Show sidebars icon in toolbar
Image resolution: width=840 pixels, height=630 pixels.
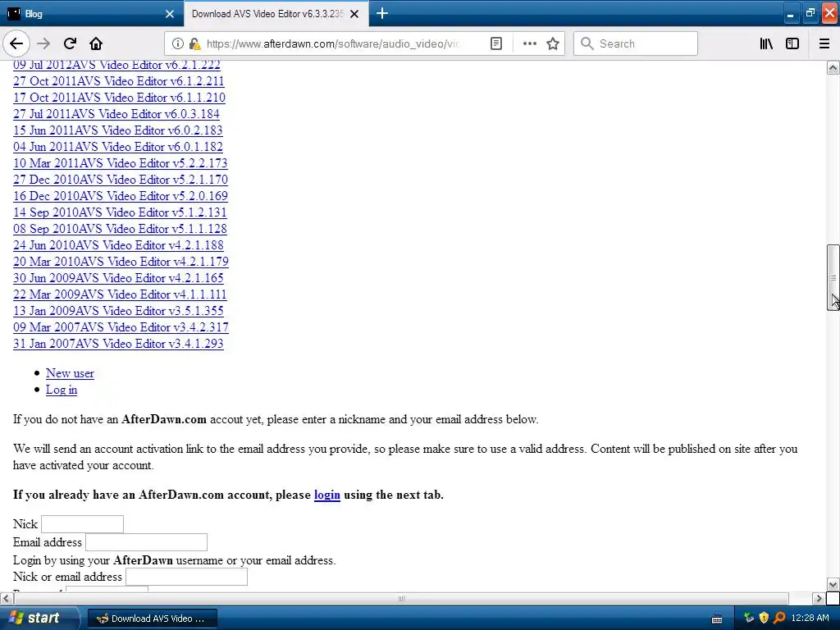(792, 43)
